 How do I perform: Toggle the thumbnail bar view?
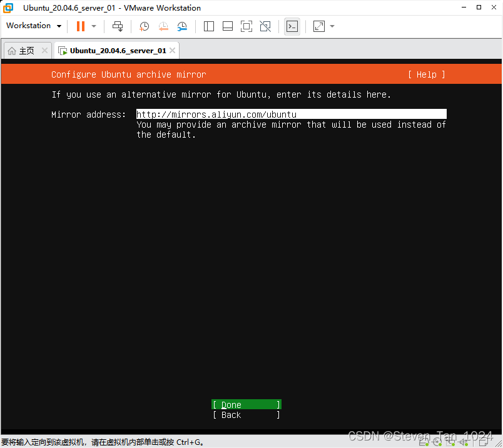[228, 26]
